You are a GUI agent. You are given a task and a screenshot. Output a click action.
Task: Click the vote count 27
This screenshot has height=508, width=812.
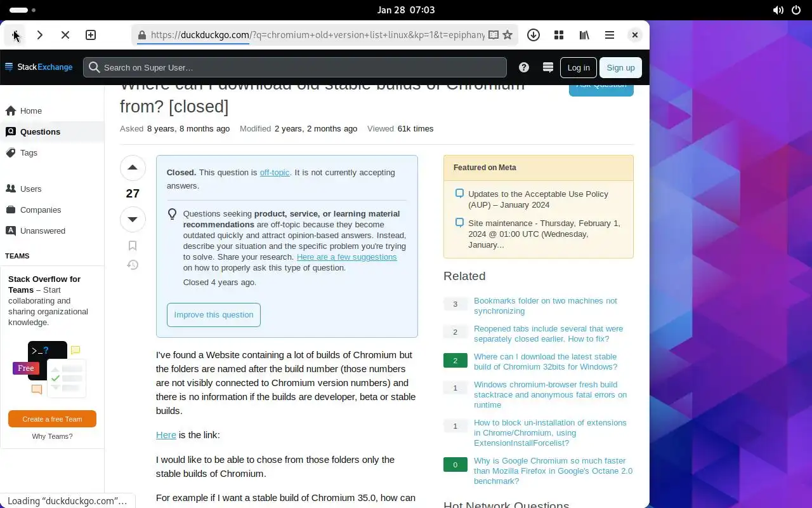tap(133, 194)
